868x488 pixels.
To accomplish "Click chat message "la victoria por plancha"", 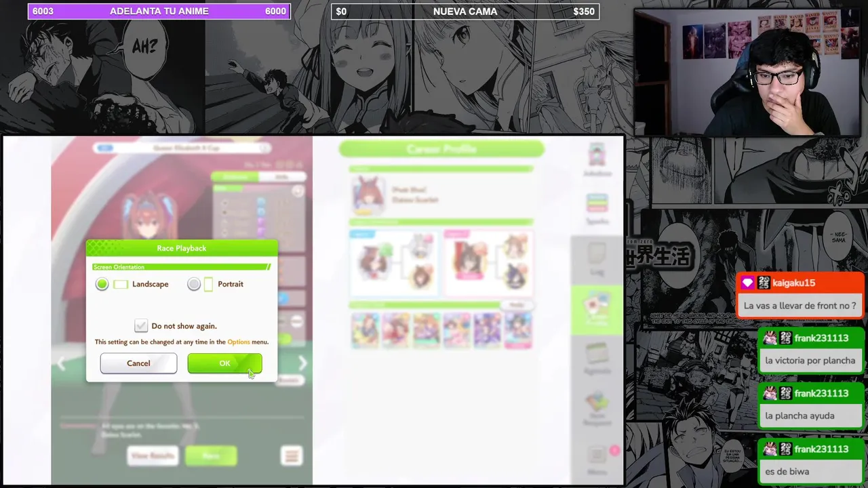I will click(810, 361).
